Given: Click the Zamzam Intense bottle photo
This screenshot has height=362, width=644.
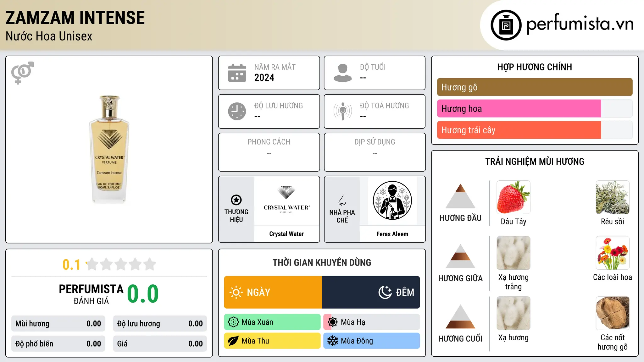Looking at the screenshot, I should [x=109, y=149].
